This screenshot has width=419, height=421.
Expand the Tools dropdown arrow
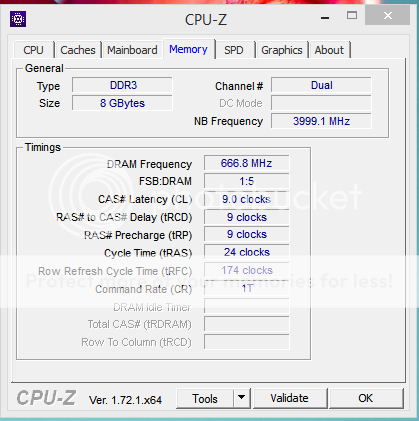coord(242,398)
